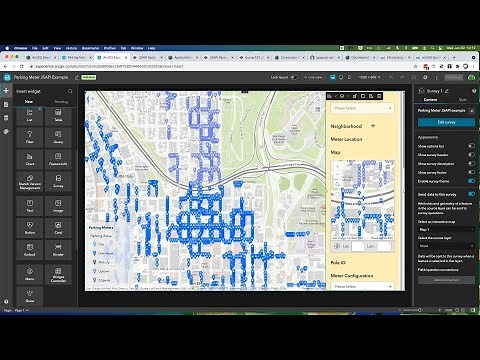Select the Card widget

58,228
